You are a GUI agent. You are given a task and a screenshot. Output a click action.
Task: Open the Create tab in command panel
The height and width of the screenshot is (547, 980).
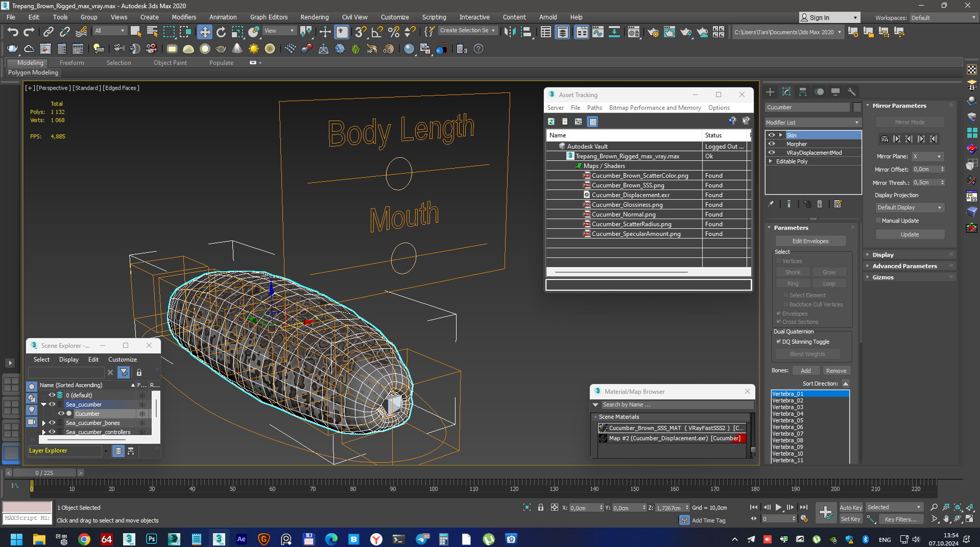point(770,92)
